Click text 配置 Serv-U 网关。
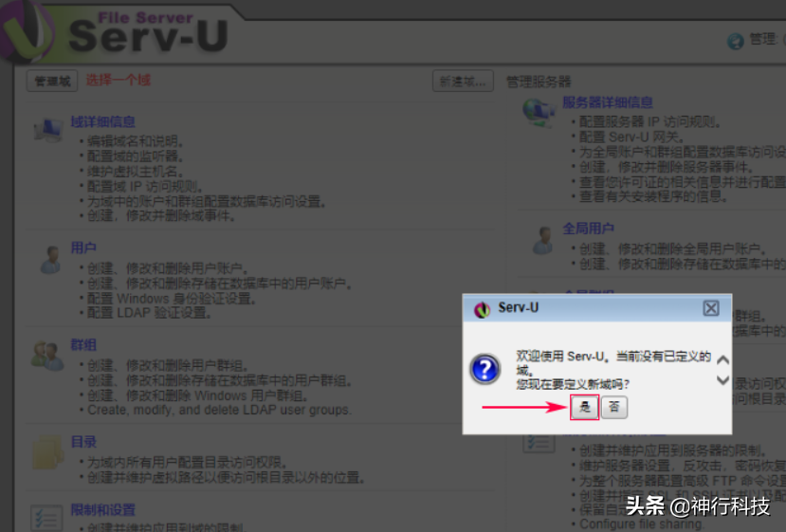Screen dimensions: 786x532 pos(631,137)
